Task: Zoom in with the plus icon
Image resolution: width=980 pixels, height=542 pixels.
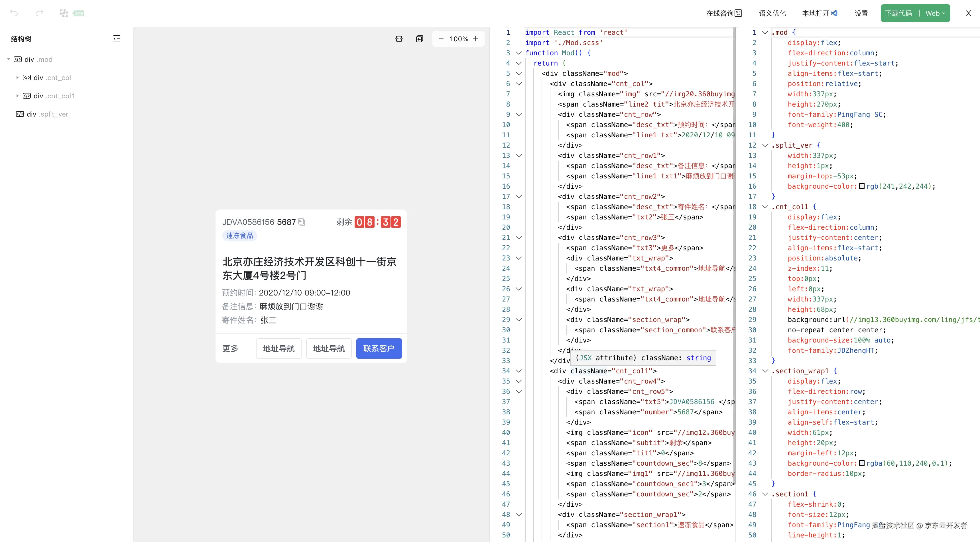Action: (475, 39)
